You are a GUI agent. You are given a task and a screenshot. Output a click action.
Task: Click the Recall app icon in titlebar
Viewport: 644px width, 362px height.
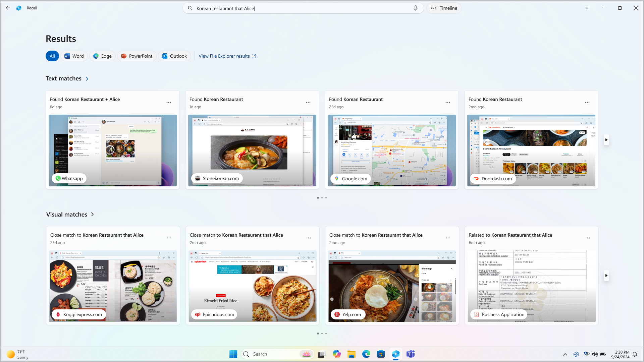coord(18,8)
